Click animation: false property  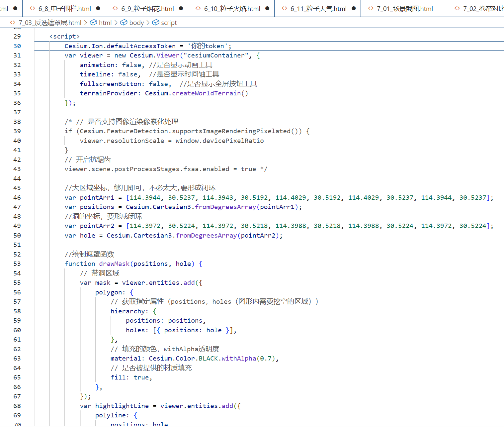click(x=110, y=65)
